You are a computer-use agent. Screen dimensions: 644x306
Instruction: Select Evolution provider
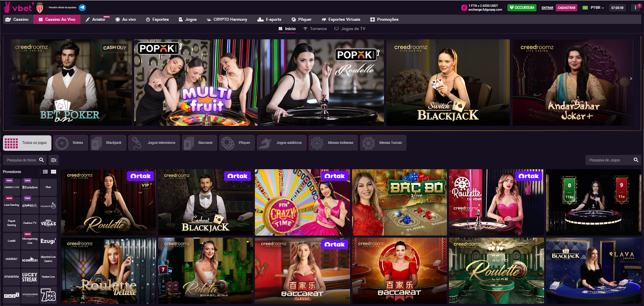pyautogui.click(x=30, y=187)
